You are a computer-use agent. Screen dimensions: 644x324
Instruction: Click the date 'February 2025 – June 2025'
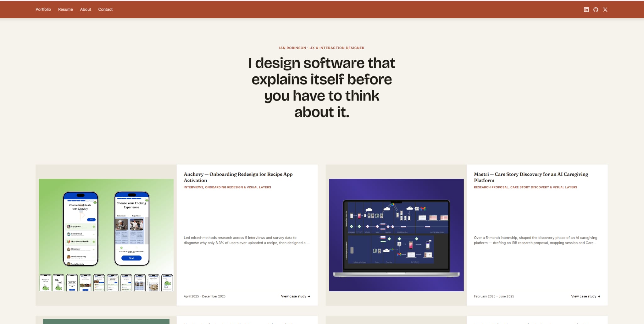click(494, 296)
